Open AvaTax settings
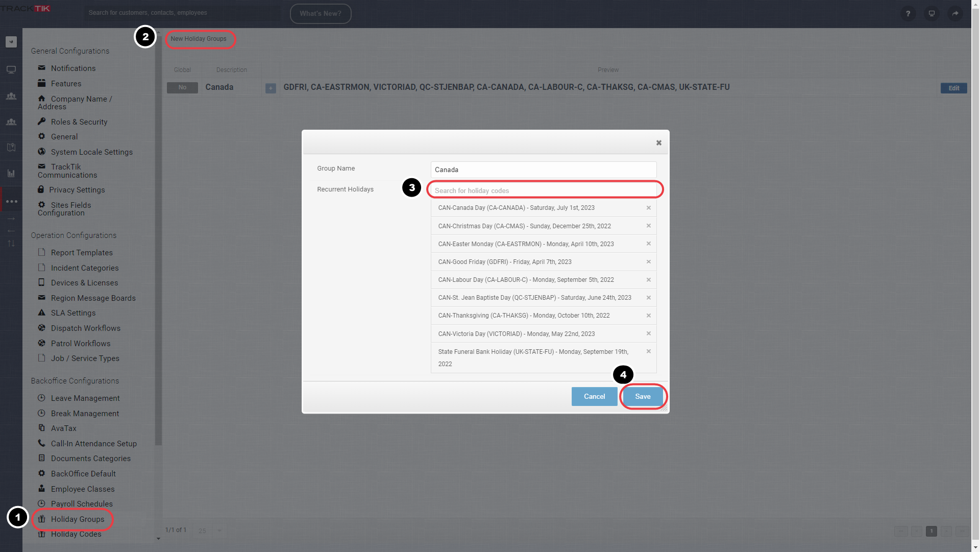Screen dimensions: 980x552 pyautogui.click(x=63, y=428)
